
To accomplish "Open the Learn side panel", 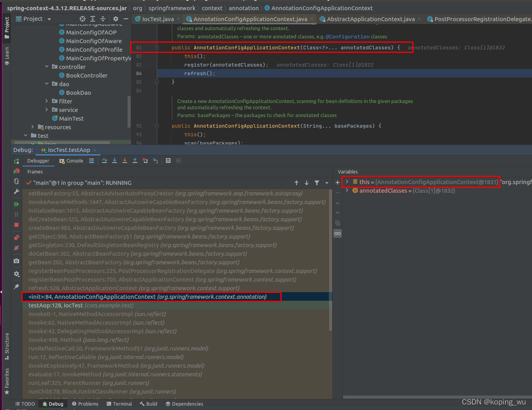I will tap(7, 56).
